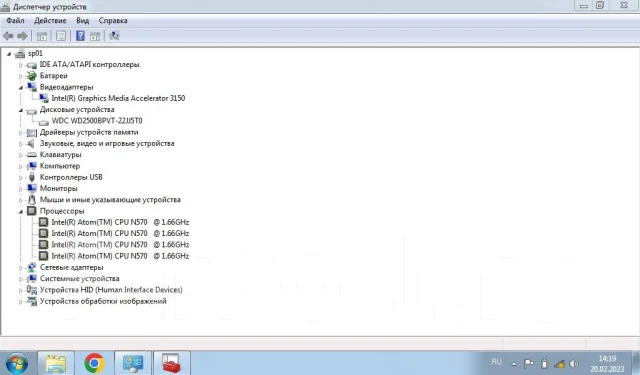Select Системные устройства tree item
Image resolution: width=640 pixels, height=375 pixels.
(x=80, y=279)
